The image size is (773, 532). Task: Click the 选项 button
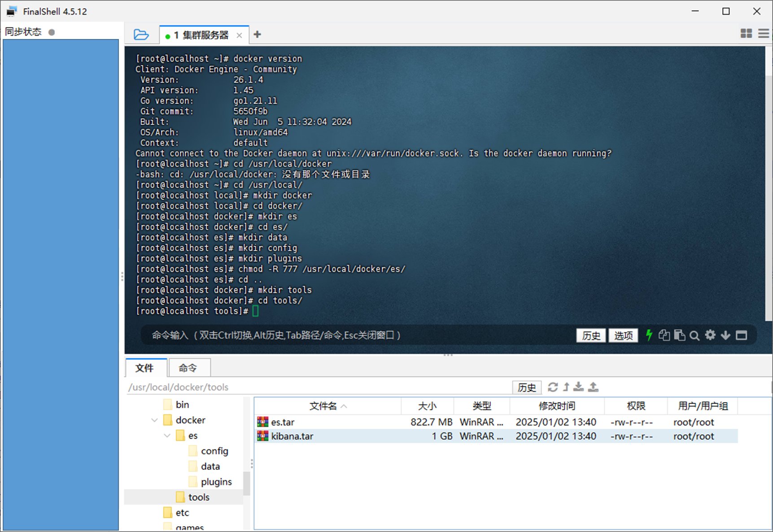pyautogui.click(x=623, y=336)
